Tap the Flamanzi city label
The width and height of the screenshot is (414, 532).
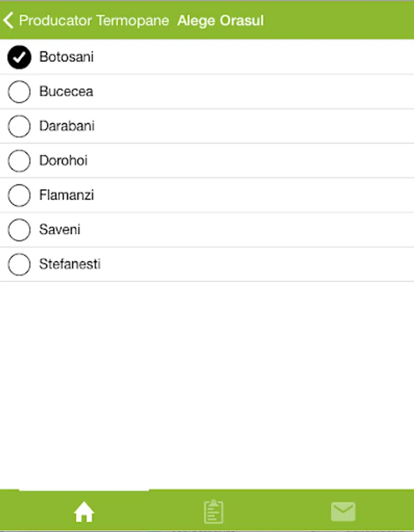(x=67, y=195)
